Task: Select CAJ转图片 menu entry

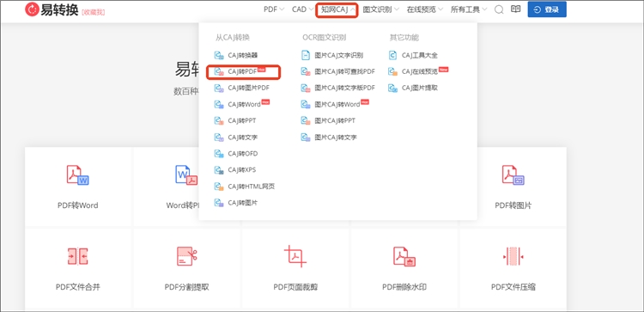Action: point(236,203)
